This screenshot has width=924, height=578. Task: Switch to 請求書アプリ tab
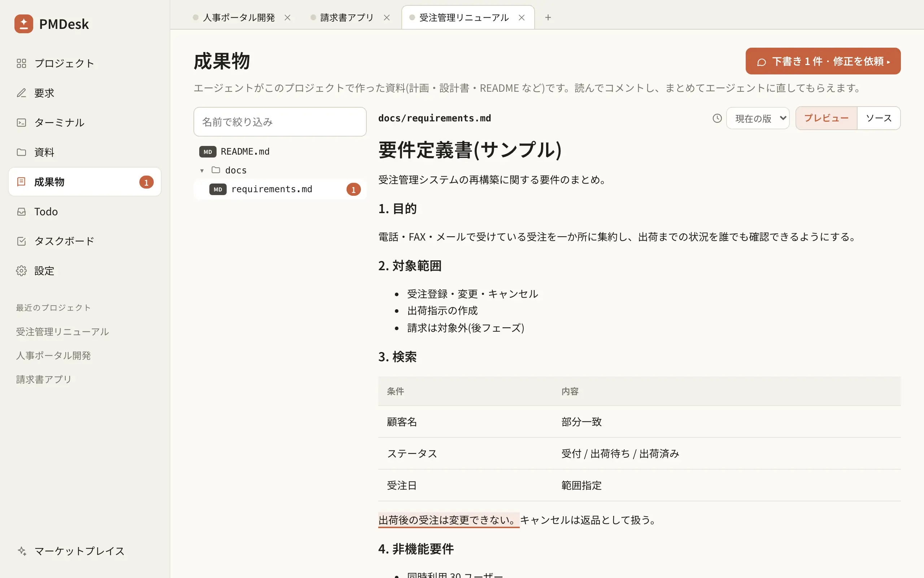click(x=347, y=18)
